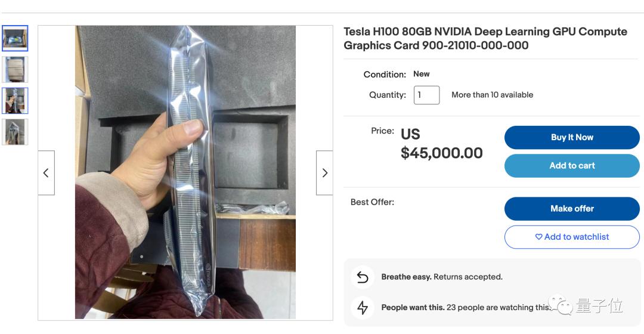Click the Make offer button
The height and width of the screenshot is (334, 644).
(572, 209)
